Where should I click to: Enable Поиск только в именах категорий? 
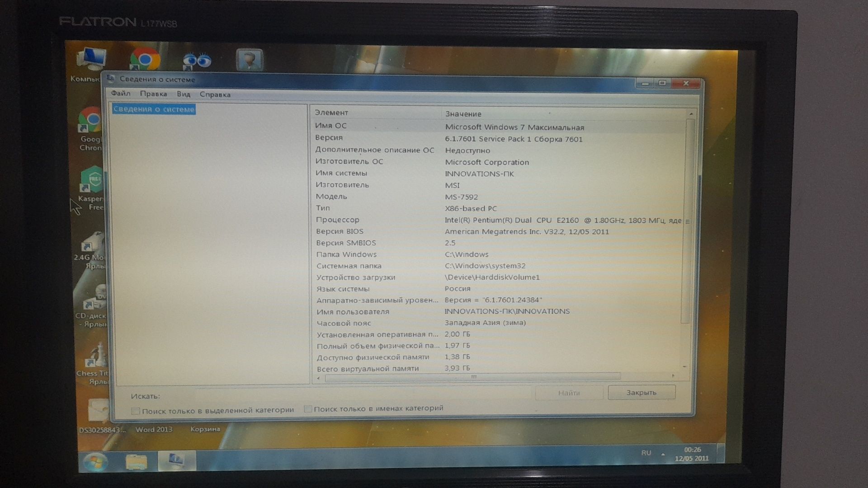(x=308, y=409)
